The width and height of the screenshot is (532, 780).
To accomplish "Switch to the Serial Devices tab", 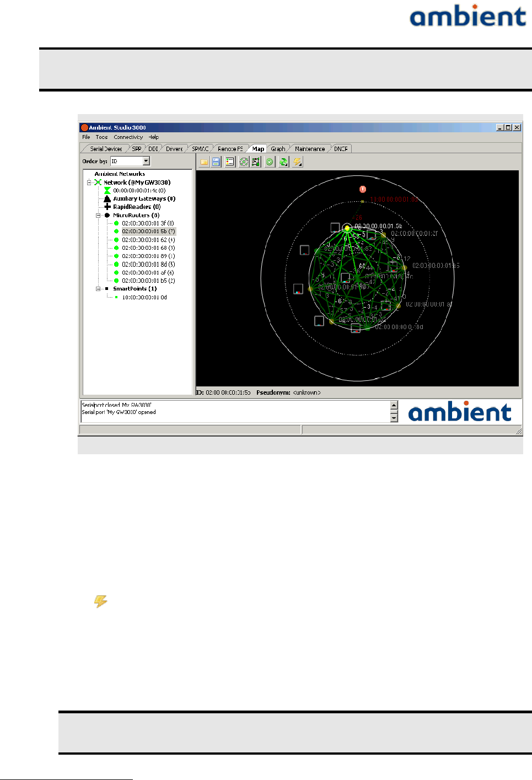I will click(x=106, y=149).
